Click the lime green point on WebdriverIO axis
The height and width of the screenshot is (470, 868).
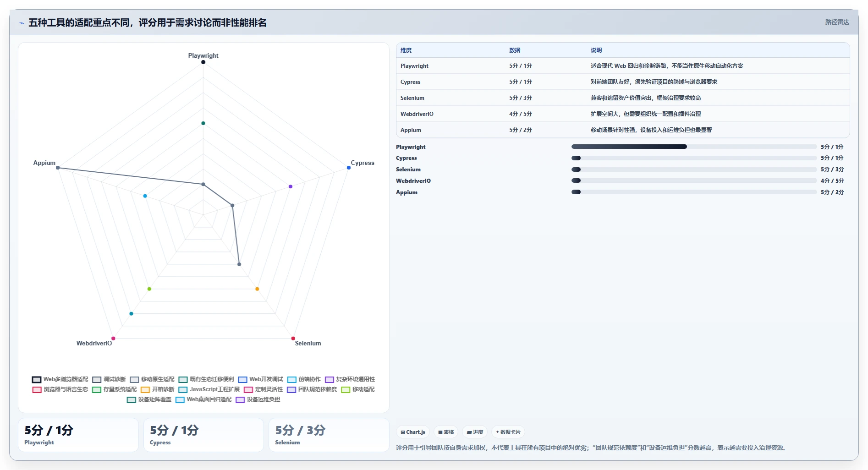click(x=149, y=289)
